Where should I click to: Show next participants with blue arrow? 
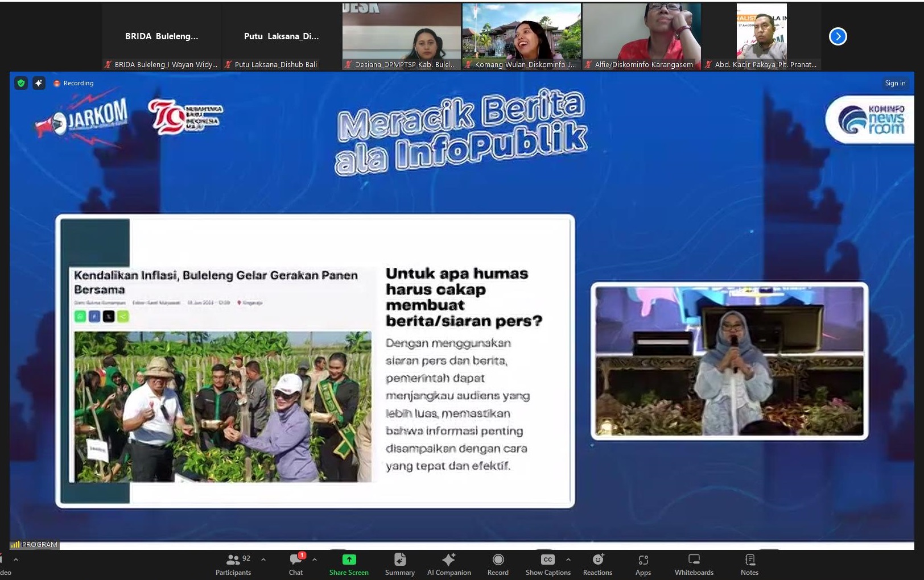point(838,36)
